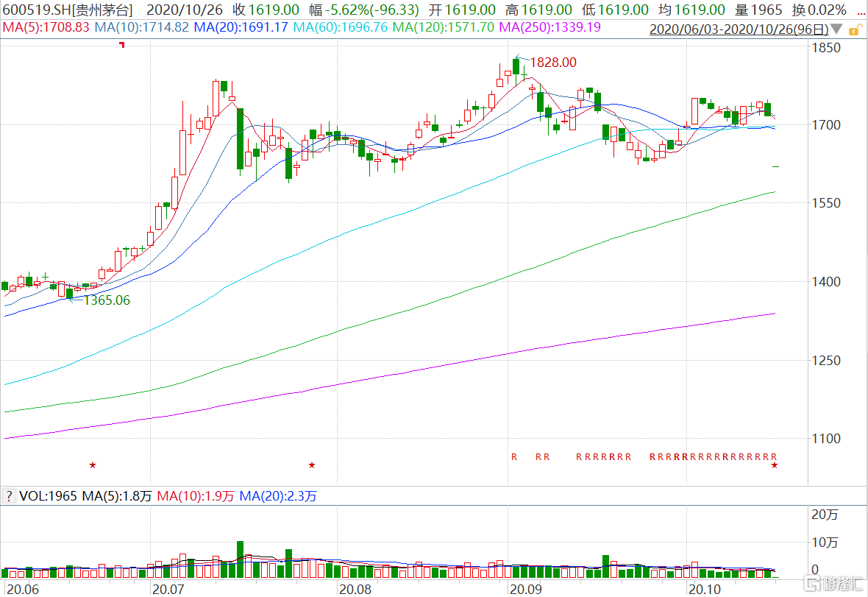Image resolution: width=868 pixels, height=597 pixels.
Task: Click the volume MA(5):1.8万 label
Action: tap(117, 496)
